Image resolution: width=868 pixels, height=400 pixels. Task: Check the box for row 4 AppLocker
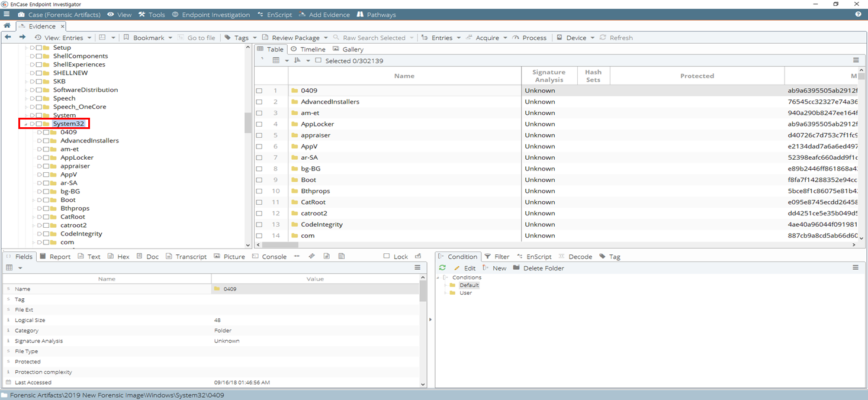[259, 124]
